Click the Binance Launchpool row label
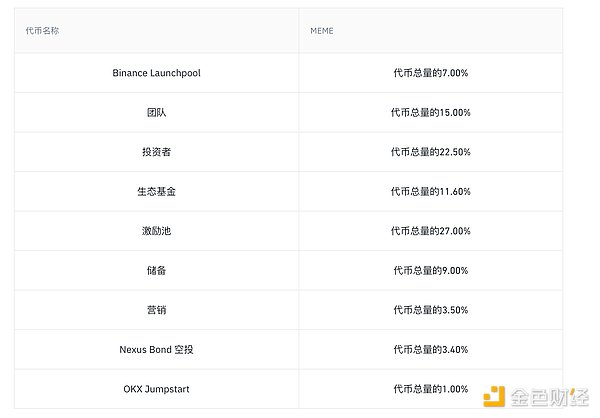Screen dimensions: 600x418 point(156,73)
